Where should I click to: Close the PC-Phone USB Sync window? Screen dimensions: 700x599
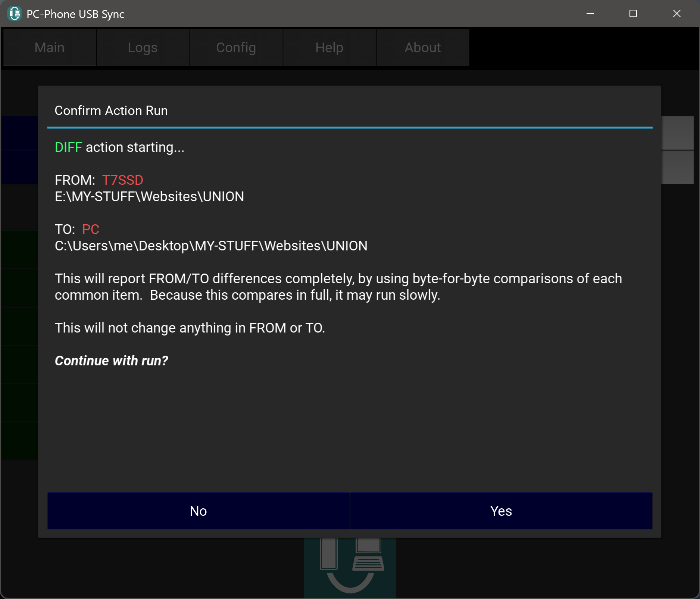676,14
